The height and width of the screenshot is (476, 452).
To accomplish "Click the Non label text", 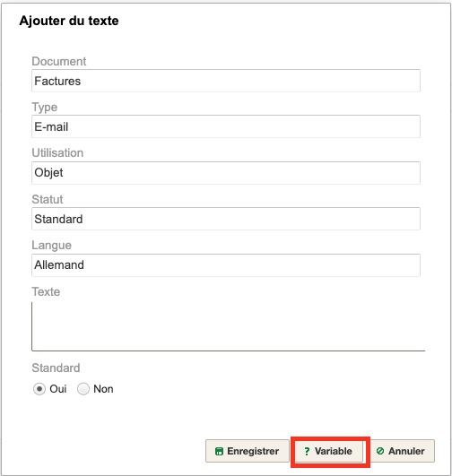I will (x=103, y=389).
